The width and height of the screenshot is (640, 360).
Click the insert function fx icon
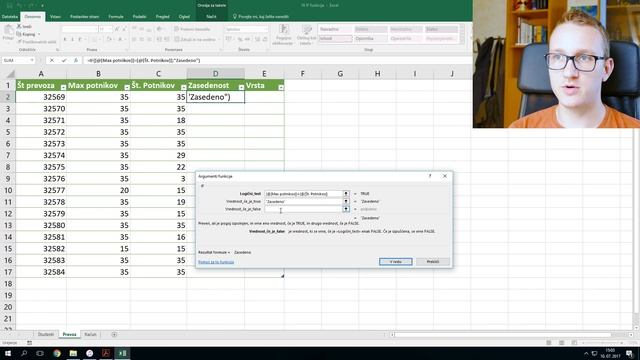76,60
